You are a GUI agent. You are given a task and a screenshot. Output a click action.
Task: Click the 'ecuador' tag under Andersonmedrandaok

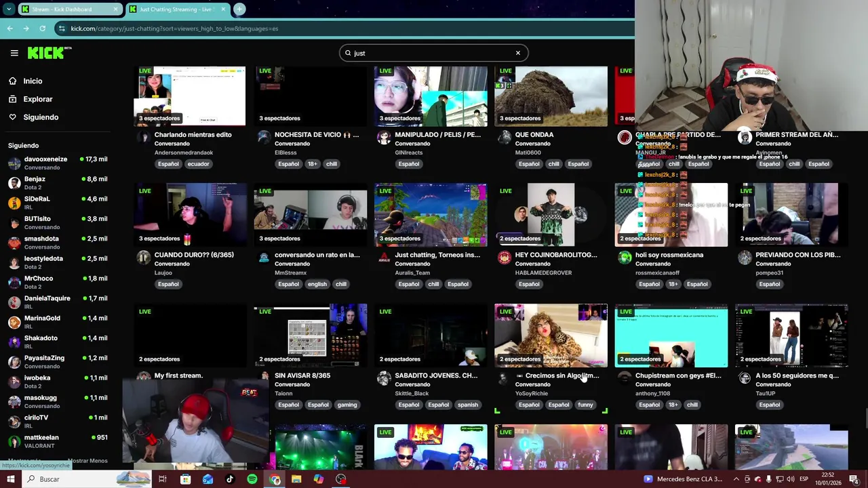tap(198, 164)
